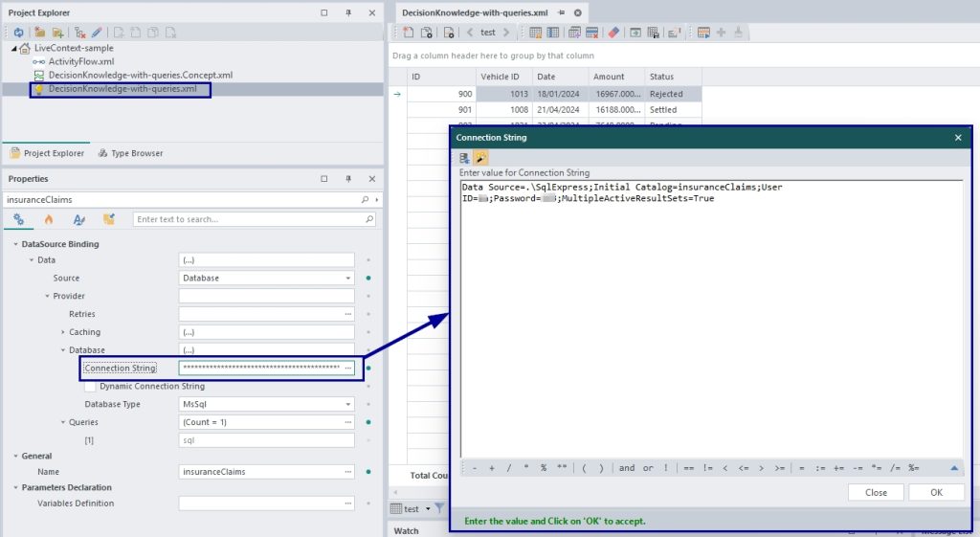
Task: Go to previous test with left chevron
Action: click(469, 33)
